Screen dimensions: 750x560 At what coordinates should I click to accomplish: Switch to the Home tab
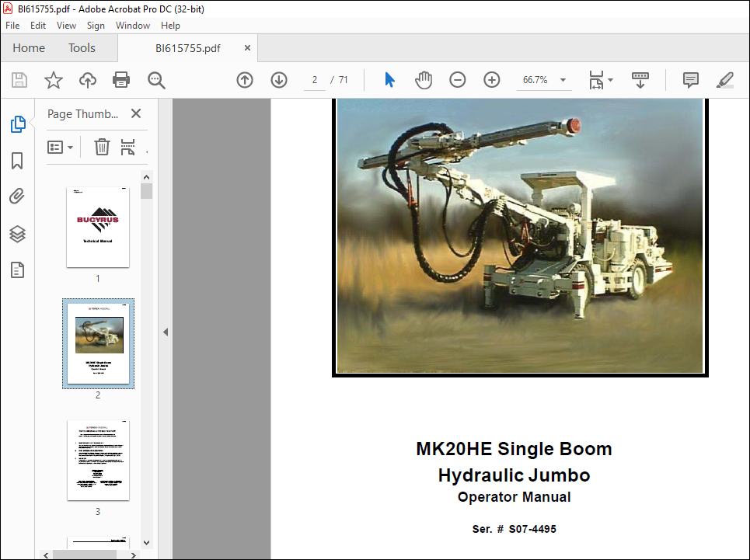(29, 48)
